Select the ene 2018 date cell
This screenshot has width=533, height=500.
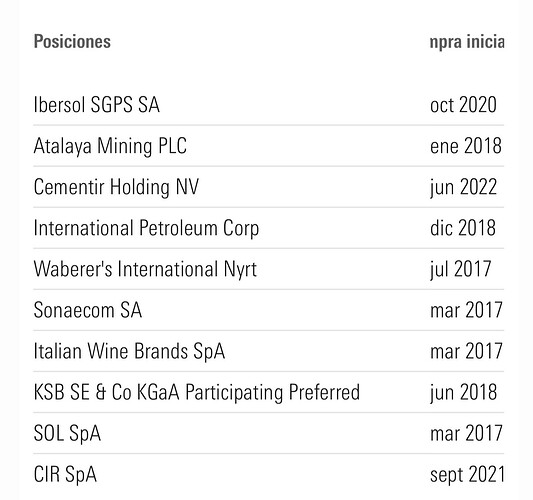coord(466,146)
